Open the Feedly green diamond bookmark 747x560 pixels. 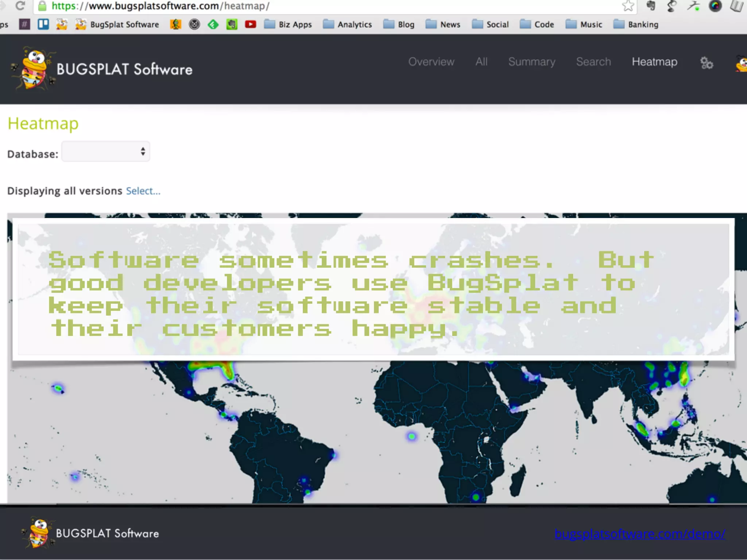[x=213, y=24]
